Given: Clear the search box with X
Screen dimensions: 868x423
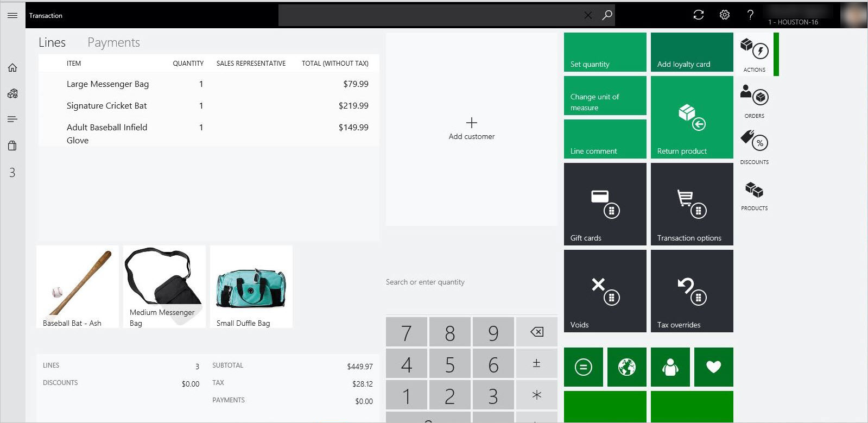Looking at the screenshot, I should click(588, 16).
